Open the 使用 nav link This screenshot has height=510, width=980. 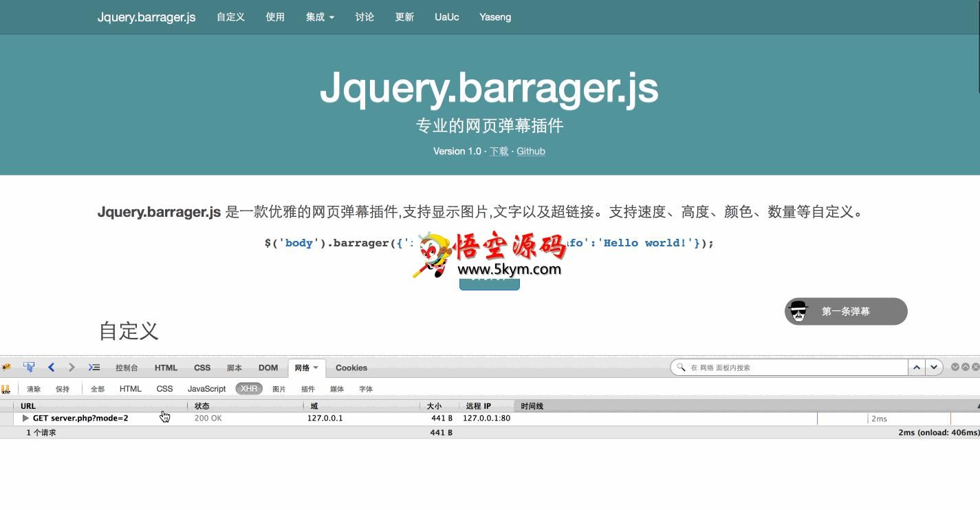click(x=275, y=17)
